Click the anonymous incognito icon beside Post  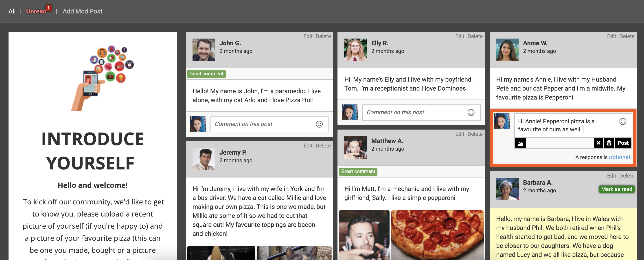pyautogui.click(x=609, y=143)
